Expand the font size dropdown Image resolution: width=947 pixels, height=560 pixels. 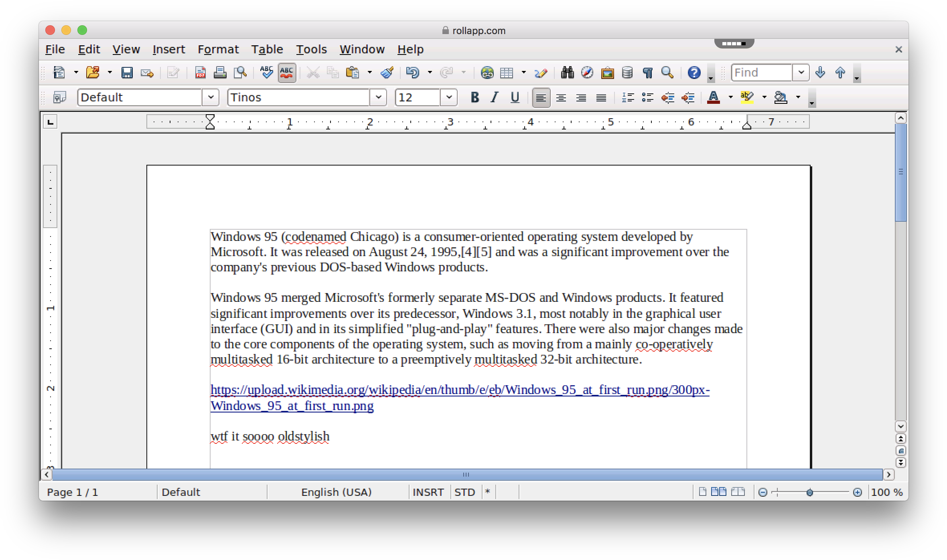click(x=449, y=97)
